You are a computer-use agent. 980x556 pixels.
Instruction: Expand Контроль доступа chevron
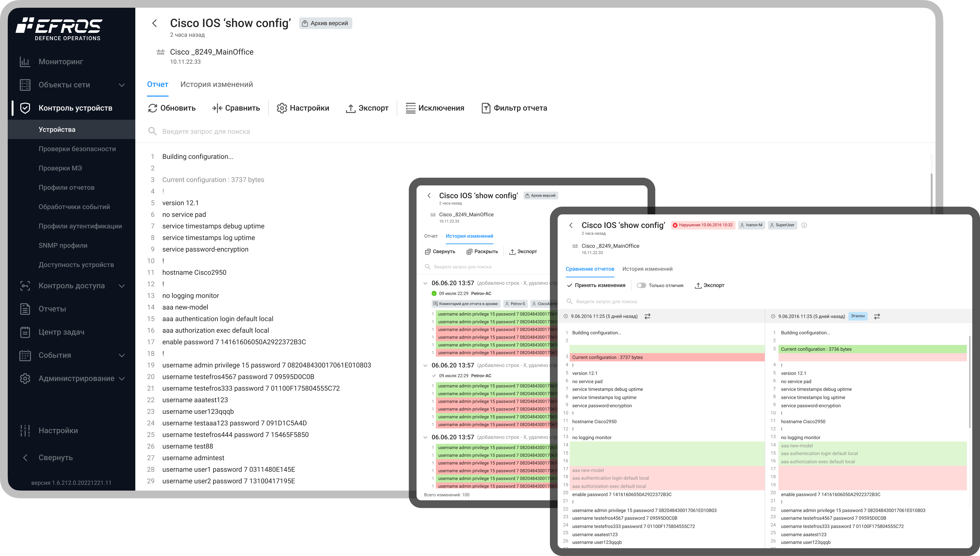click(x=122, y=286)
